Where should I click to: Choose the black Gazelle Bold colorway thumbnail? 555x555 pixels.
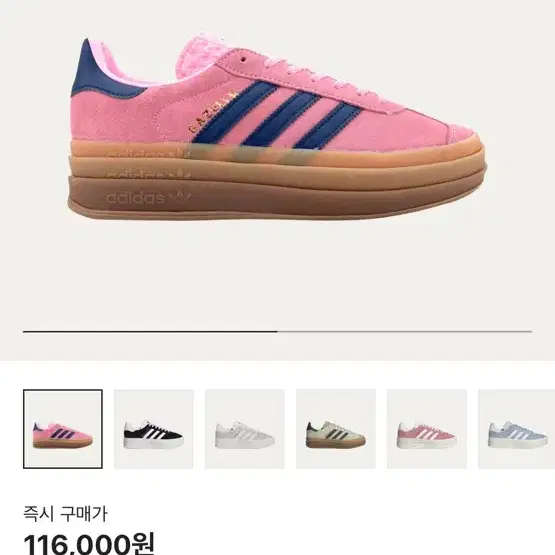coord(154,429)
